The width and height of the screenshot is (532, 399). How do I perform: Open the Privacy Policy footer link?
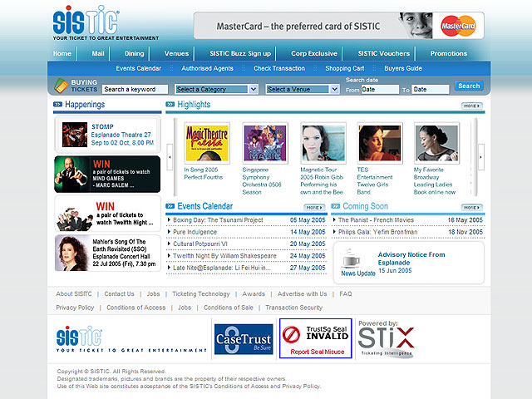[x=75, y=308]
